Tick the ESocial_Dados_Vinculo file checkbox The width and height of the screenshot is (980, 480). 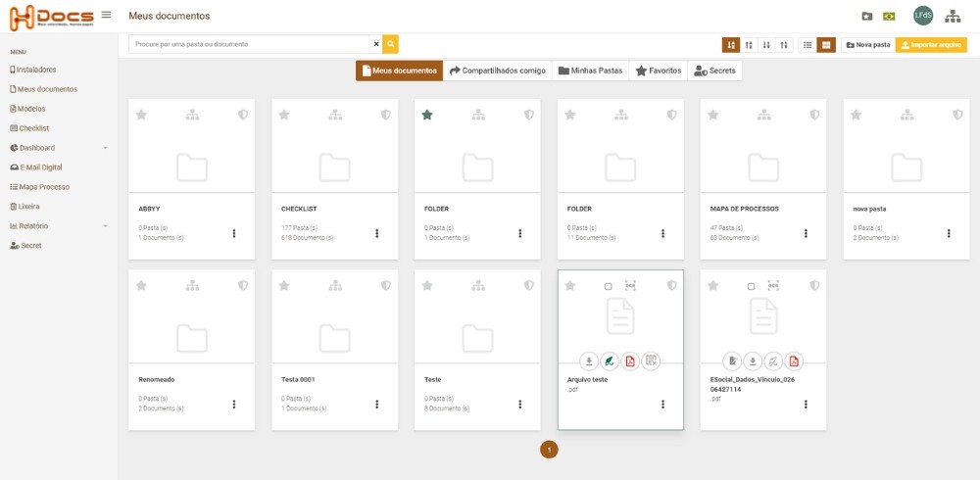(751, 286)
